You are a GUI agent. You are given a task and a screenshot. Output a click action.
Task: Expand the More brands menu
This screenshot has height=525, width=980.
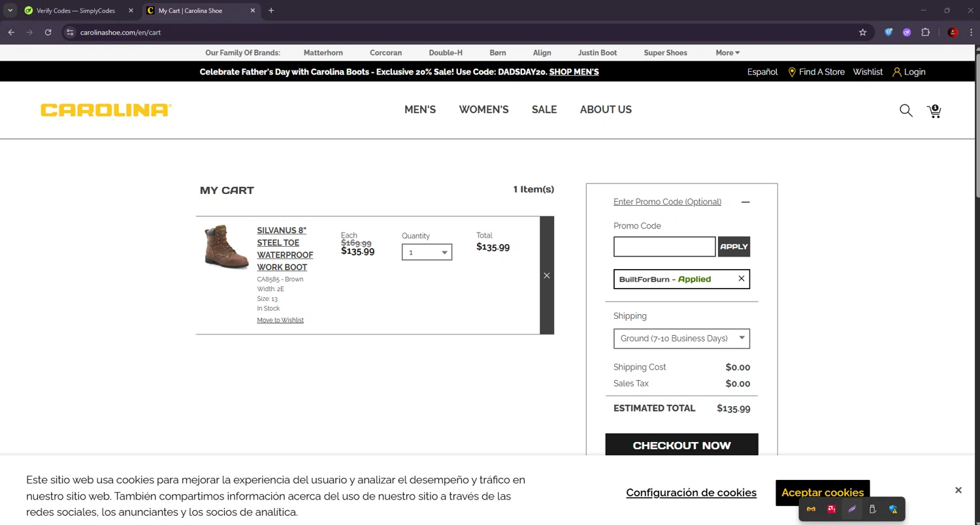coord(727,53)
